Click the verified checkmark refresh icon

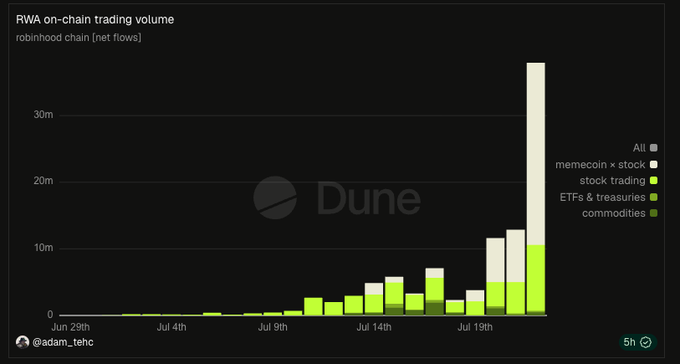point(646,342)
